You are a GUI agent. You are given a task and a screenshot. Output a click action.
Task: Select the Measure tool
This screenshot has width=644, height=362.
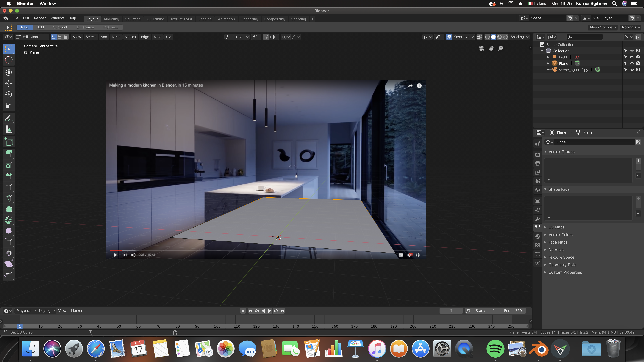coord(9,129)
